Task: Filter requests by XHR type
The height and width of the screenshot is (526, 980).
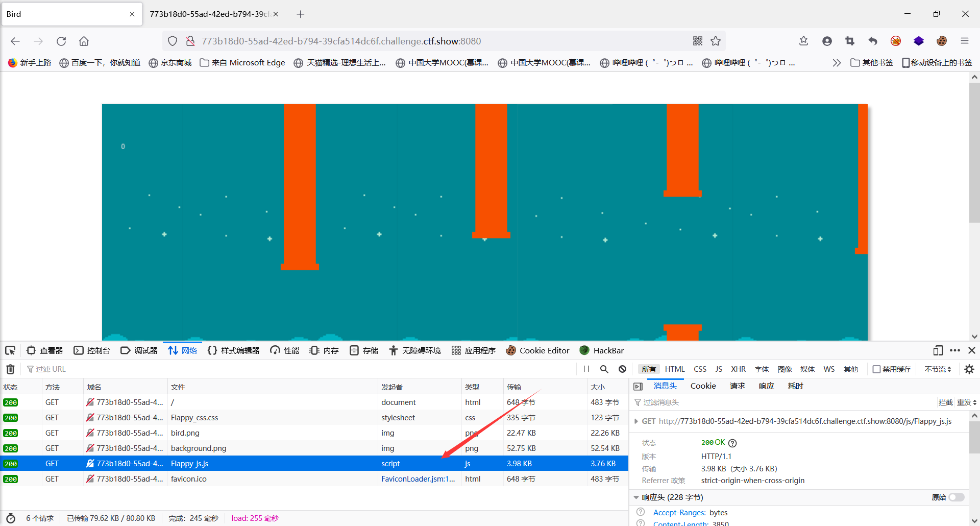Action: (738, 369)
